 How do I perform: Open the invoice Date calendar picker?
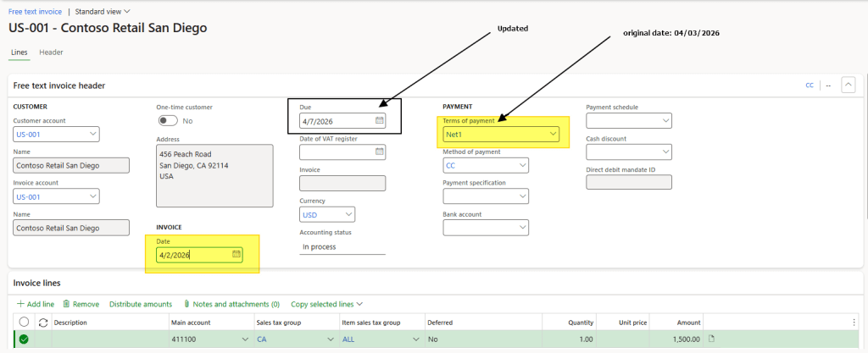point(236,254)
